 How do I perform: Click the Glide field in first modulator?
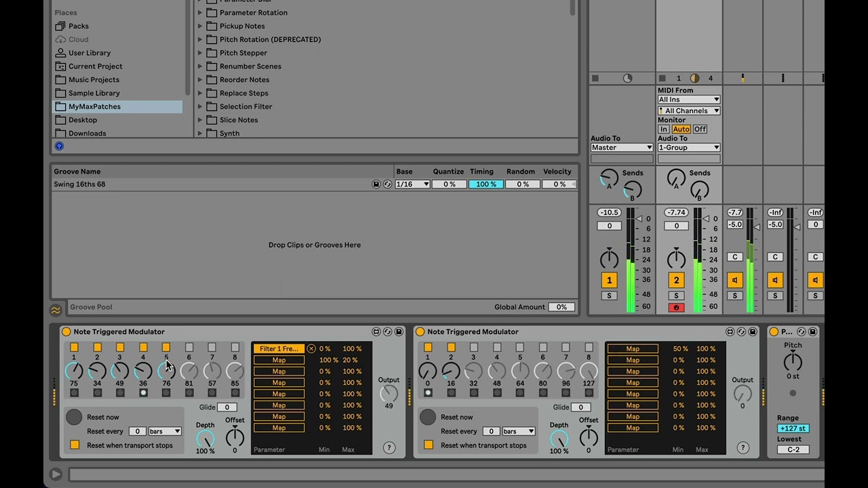(227, 407)
